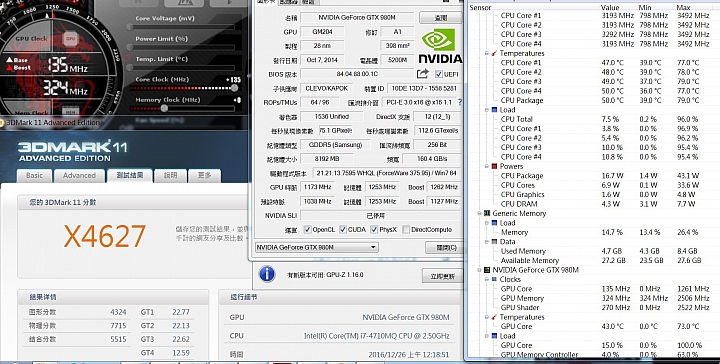This screenshot has width=720, height=364.
Task: Click the thermometer icon above GPU Core 43.0 °C
Action: point(495,317)
